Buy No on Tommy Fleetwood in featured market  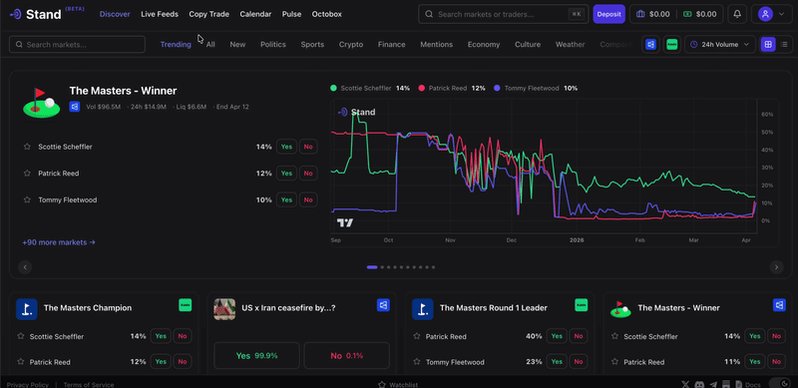(x=308, y=200)
